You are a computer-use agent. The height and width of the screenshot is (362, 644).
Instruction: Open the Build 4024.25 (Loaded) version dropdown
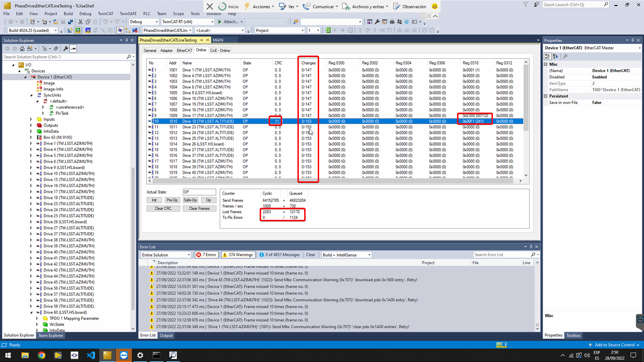[x=33, y=30]
